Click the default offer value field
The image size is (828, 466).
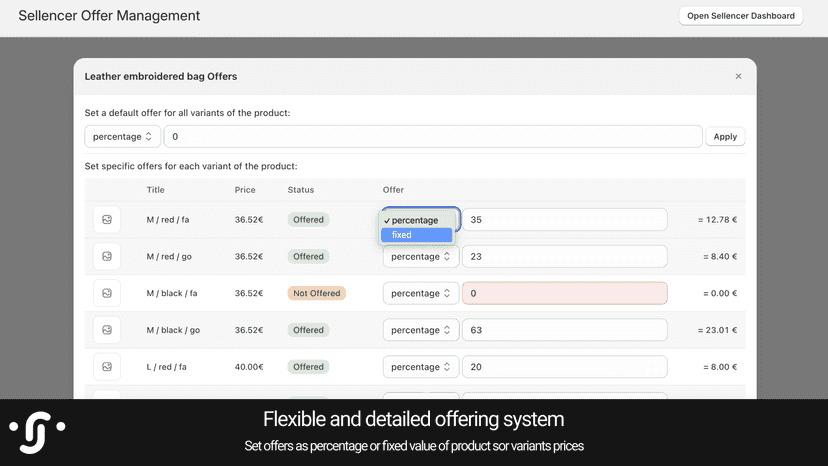click(433, 136)
